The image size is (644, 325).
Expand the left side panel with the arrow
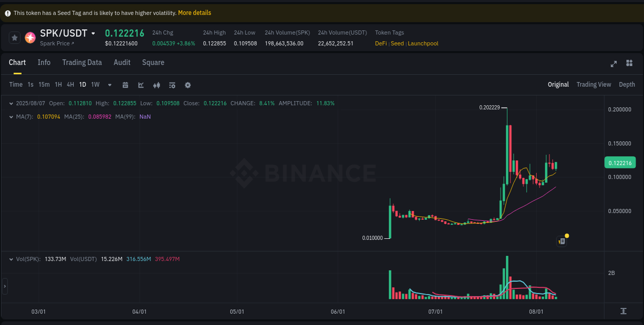(x=4, y=286)
